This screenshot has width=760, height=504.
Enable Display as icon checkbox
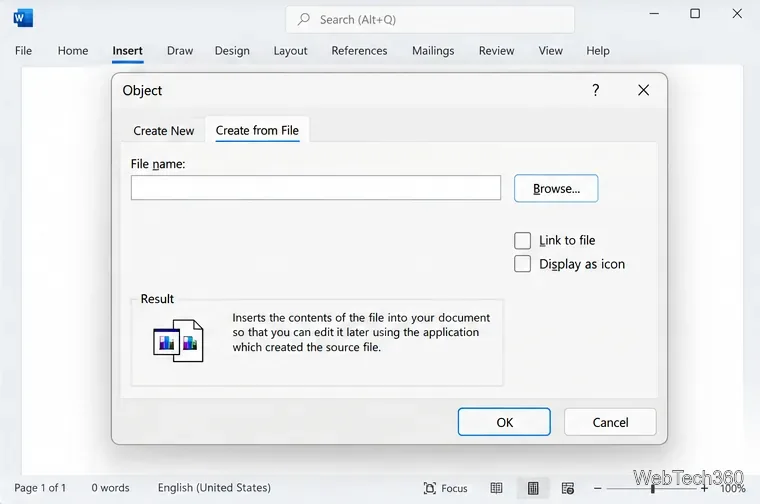click(x=522, y=264)
